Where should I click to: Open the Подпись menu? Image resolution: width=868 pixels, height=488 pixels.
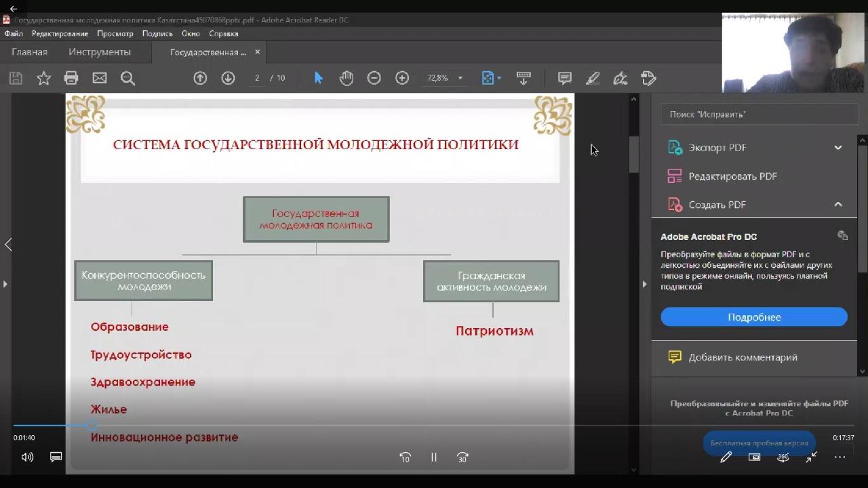[x=157, y=33]
